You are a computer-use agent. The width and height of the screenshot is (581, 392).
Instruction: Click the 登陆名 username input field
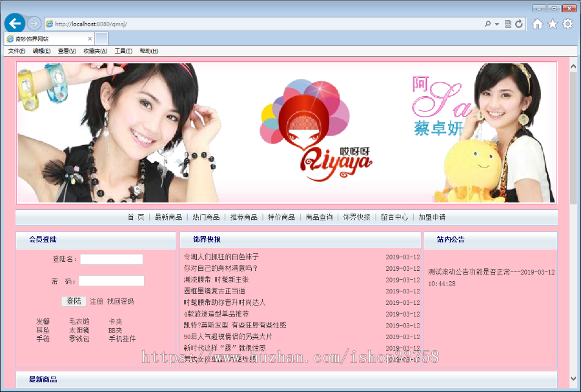click(x=111, y=259)
